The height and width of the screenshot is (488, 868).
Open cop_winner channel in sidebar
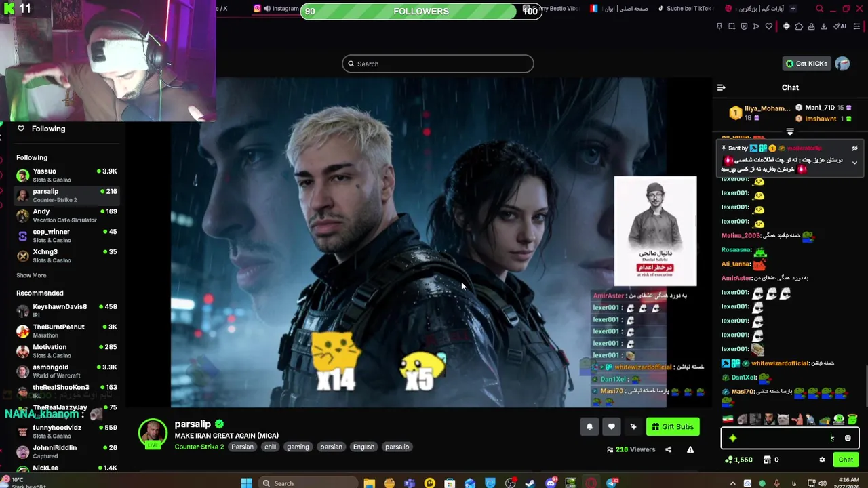66,236
